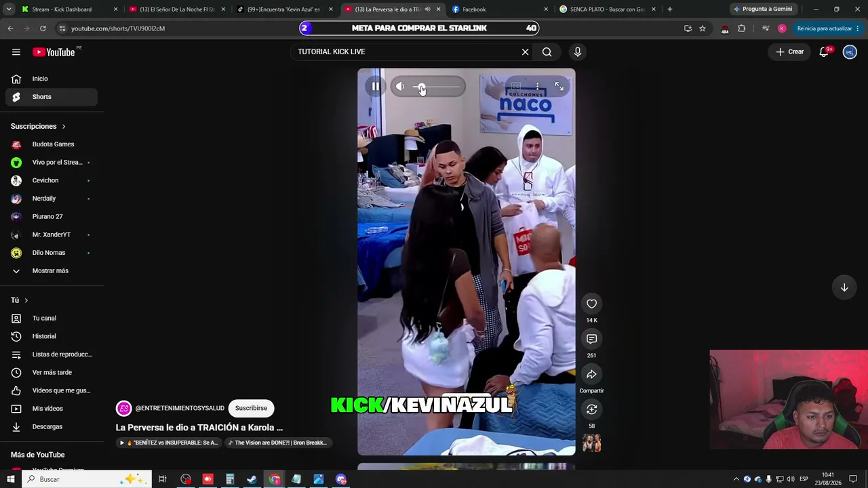868x488 pixels.
Task: Share this Short using Compartir
Action: (591, 374)
